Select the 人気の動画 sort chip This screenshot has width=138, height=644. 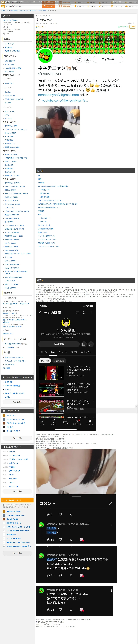click(x=59, y=361)
